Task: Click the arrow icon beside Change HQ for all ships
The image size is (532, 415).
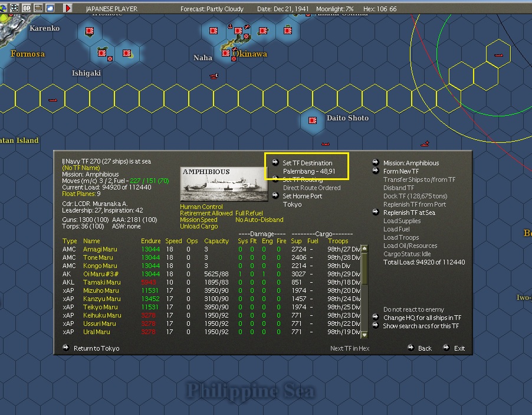Action: pyautogui.click(x=376, y=317)
